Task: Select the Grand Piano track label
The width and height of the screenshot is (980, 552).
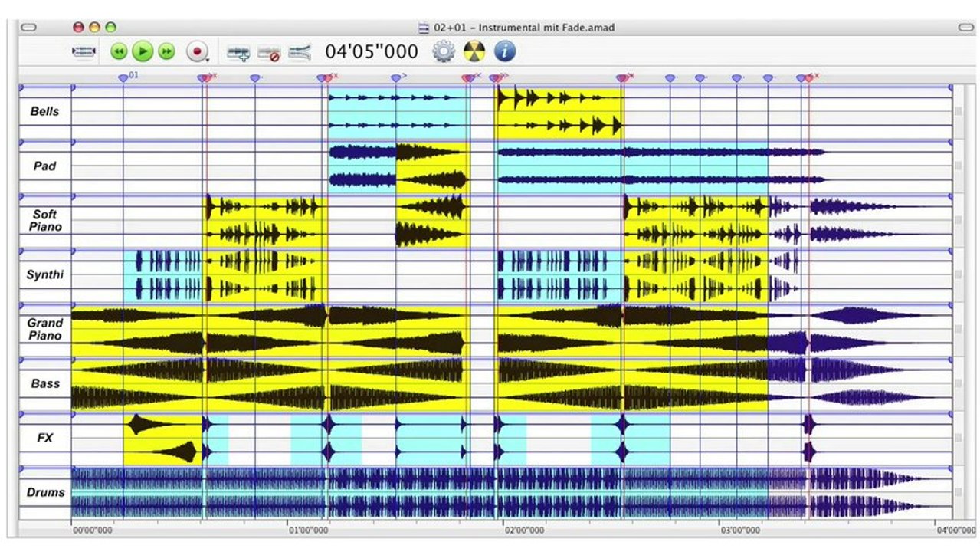Action: 44,330
